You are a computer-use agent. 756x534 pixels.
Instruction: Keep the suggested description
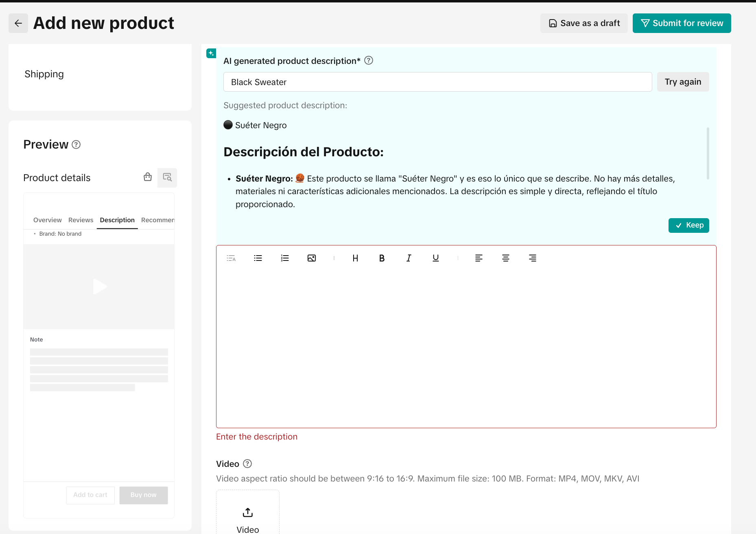[x=688, y=225]
